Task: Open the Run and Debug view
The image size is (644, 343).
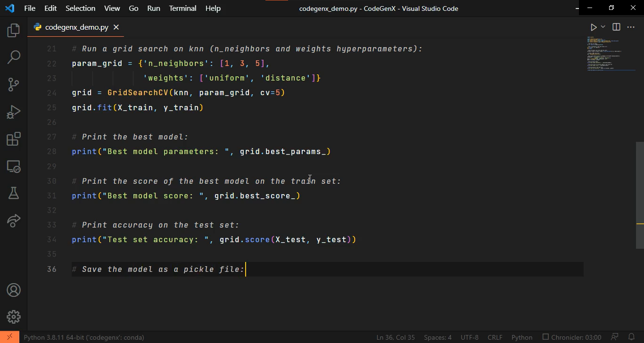Action: coord(14,112)
